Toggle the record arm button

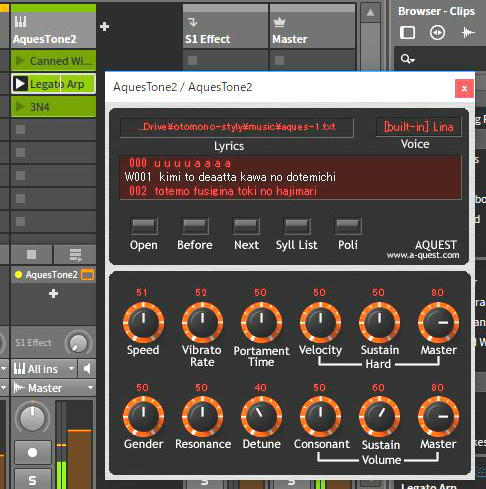point(33,452)
